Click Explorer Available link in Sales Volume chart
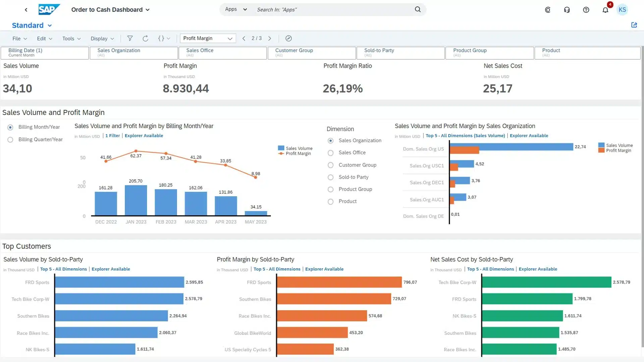Image resolution: width=644 pixels, height=362 pixels. click(x=111, y=269)
